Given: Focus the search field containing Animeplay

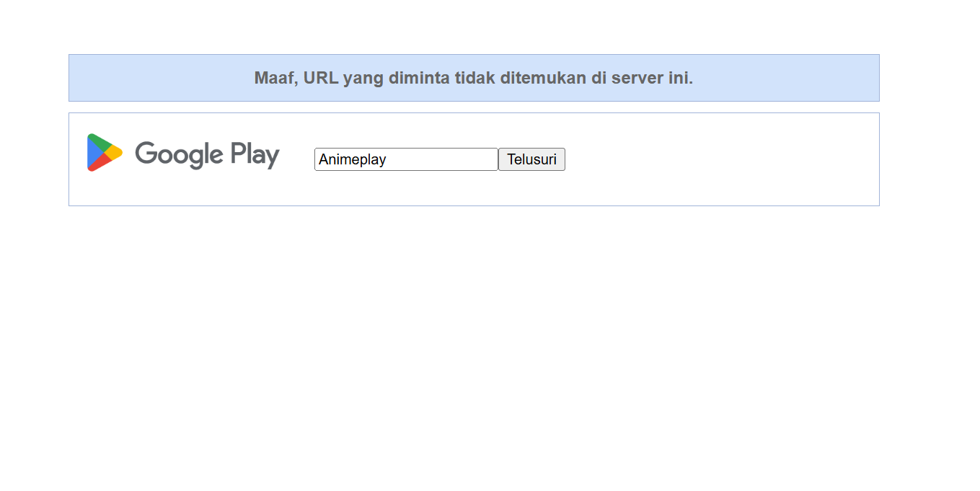Looking at the screenshot, I should [405, 159].
